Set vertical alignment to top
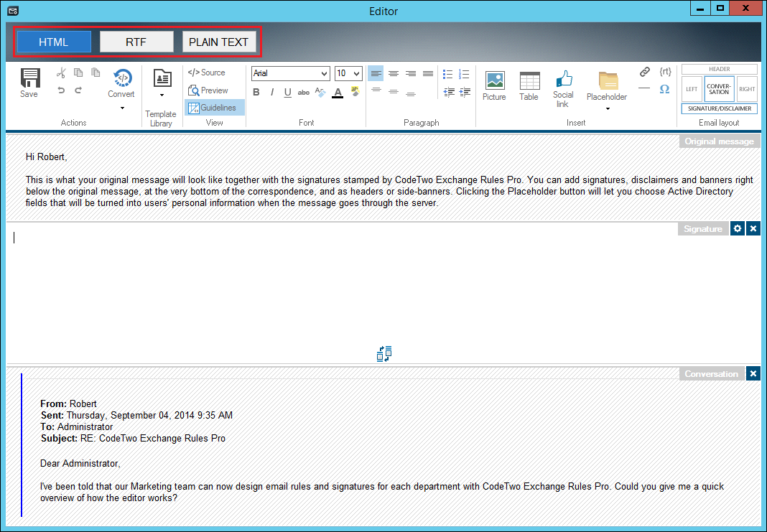Viewport: 767px width, 532px height. [376, 90]
